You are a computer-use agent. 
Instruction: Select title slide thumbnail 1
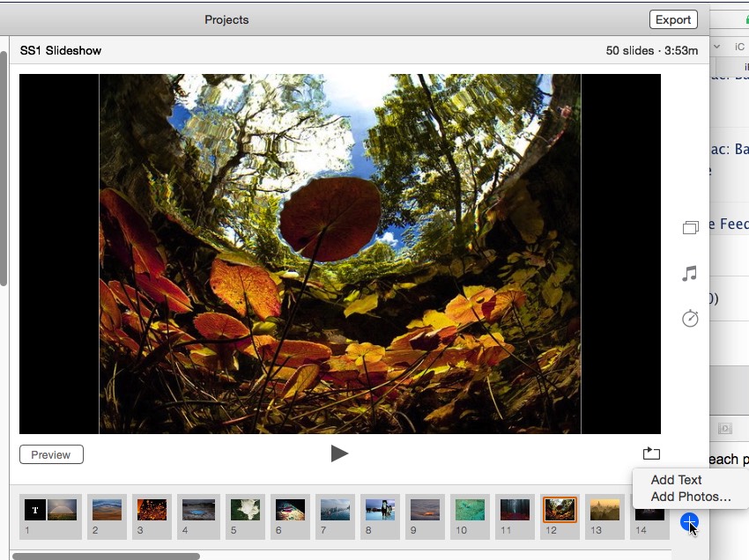(50, 510)
